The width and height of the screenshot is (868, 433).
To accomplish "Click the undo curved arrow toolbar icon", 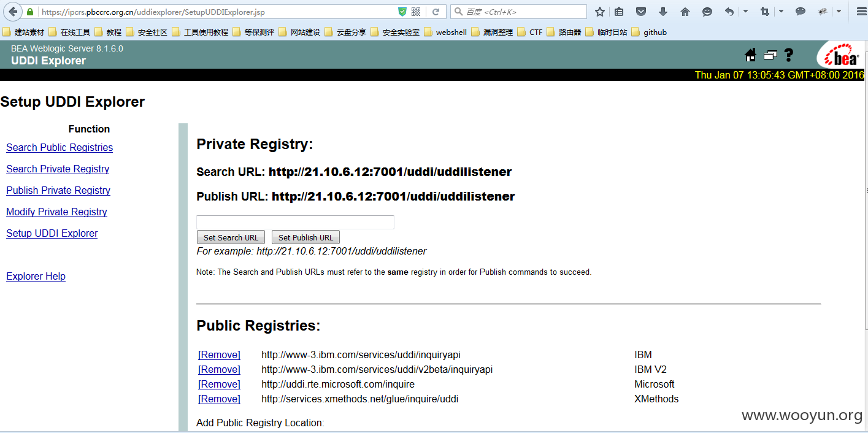I will pyautogui.click(x=729, y=12).
